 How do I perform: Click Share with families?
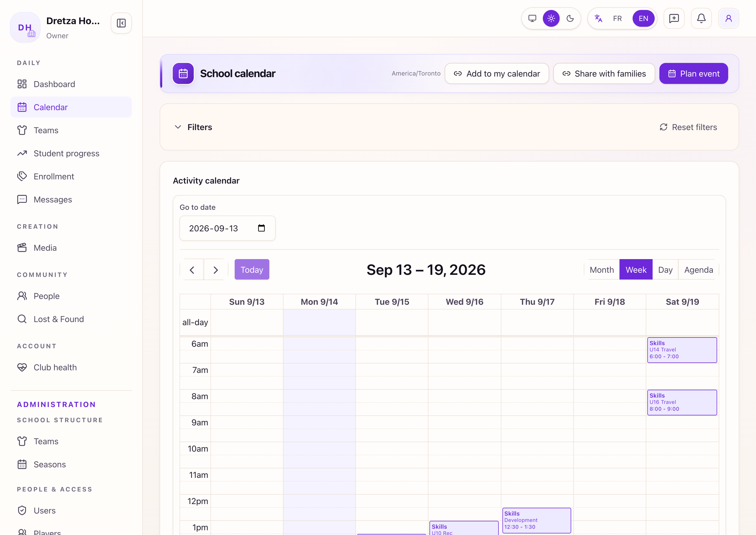pos(604,73)
